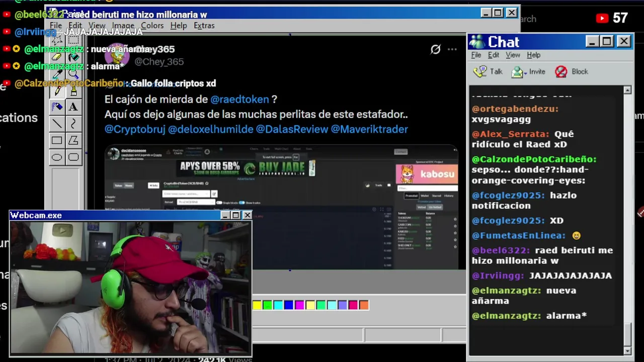
Task: Click the Invite button in Chat
Action: click(528, 72)
